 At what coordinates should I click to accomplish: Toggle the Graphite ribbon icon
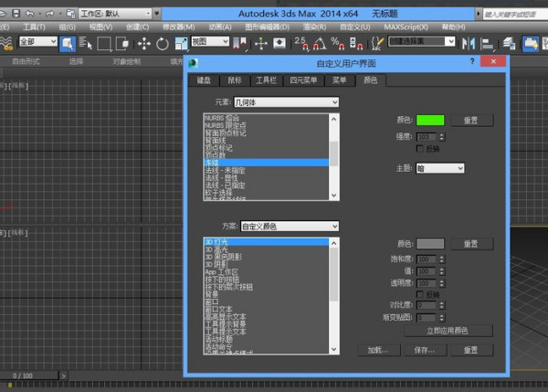[x=531, y=44]
